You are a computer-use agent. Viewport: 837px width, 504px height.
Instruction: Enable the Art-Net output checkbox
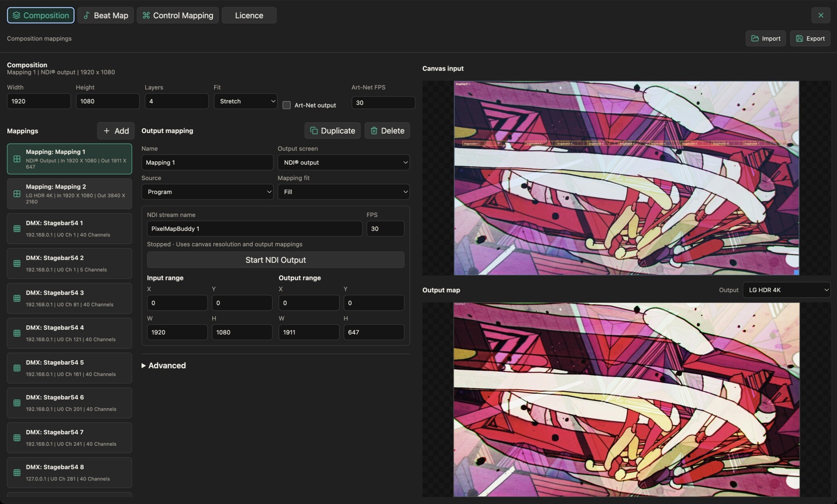(x=286, y=105)
